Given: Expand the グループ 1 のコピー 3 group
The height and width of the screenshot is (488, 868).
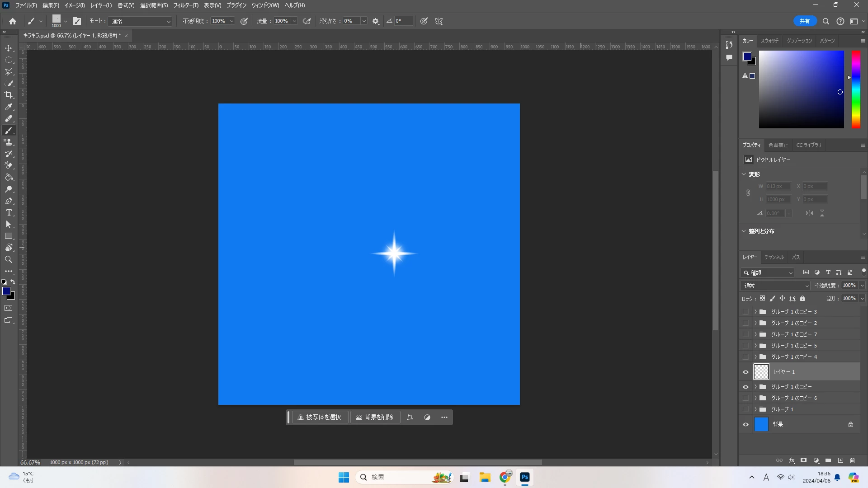Looking at the screenshot, I should coord(755,312).
